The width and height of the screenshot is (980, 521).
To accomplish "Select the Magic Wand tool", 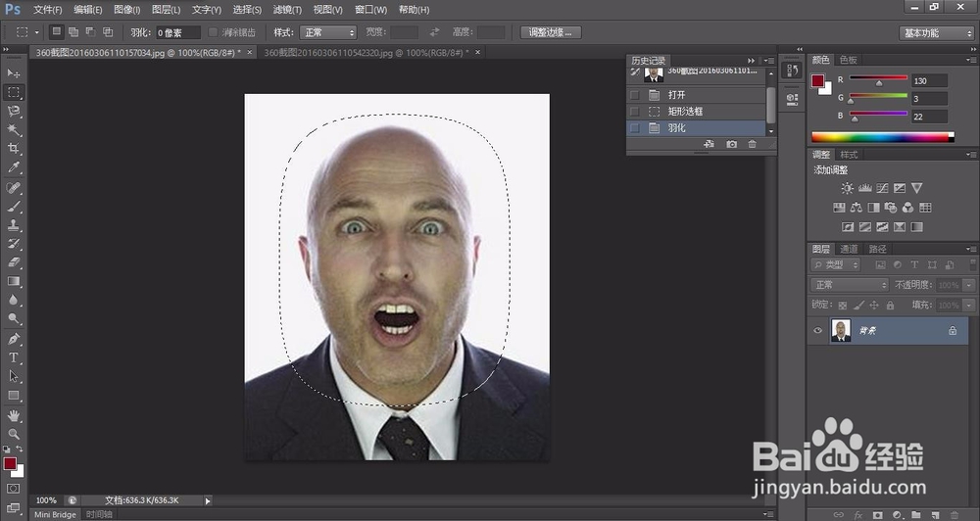I will click(x=13, y=130).
